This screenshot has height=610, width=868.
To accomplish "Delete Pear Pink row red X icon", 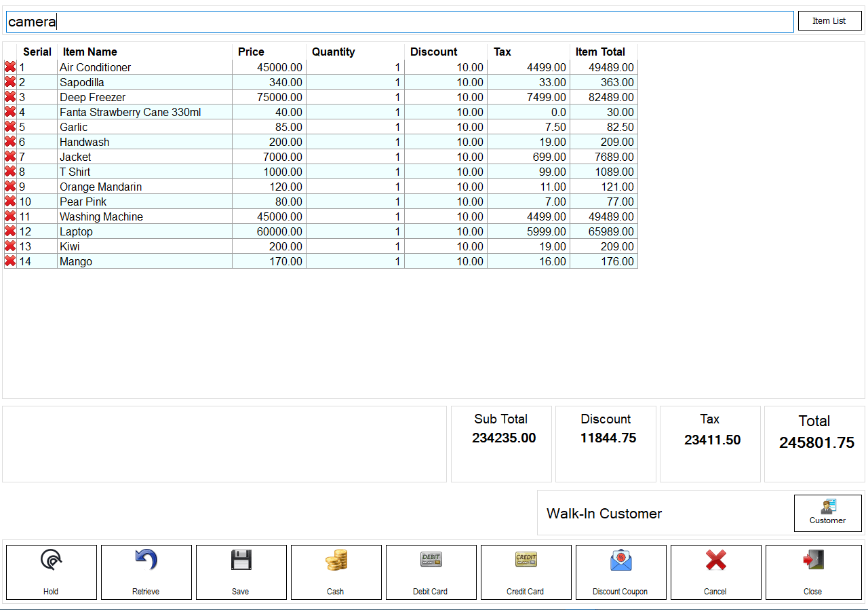I will (x=10, y=202).
